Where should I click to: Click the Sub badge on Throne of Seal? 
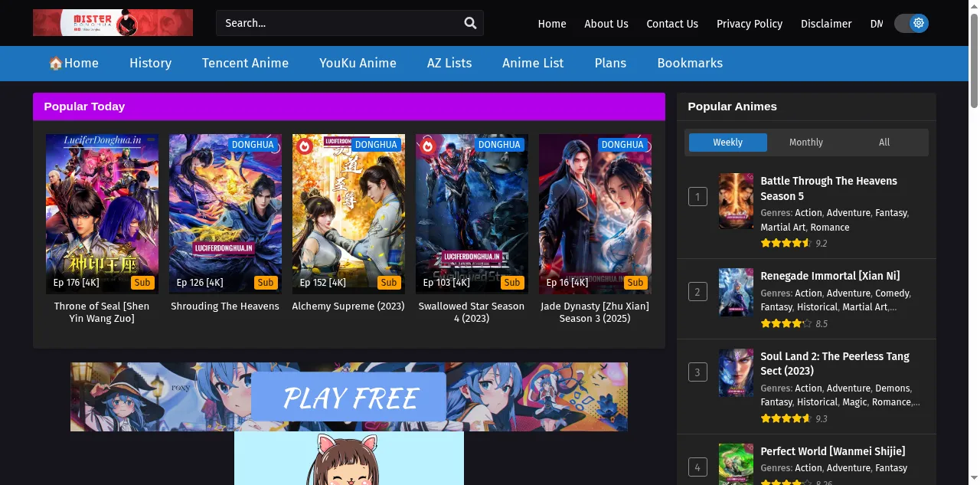click(142, 282)
